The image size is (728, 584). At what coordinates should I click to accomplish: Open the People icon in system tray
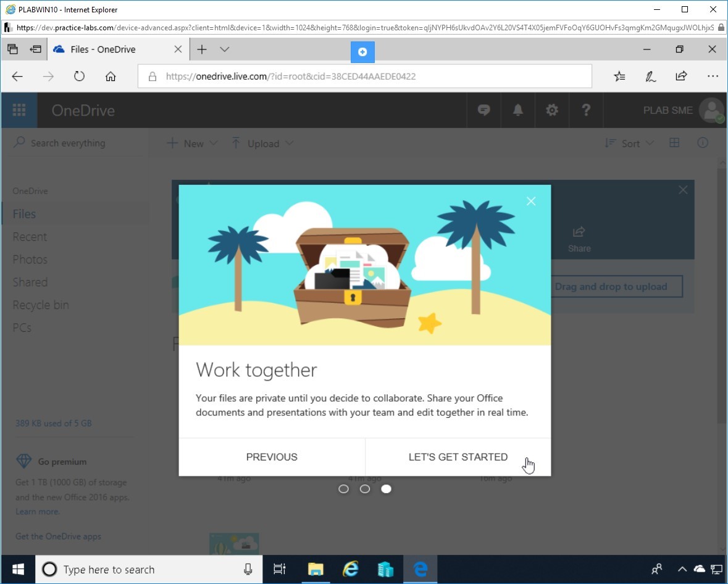pos(656,569)
